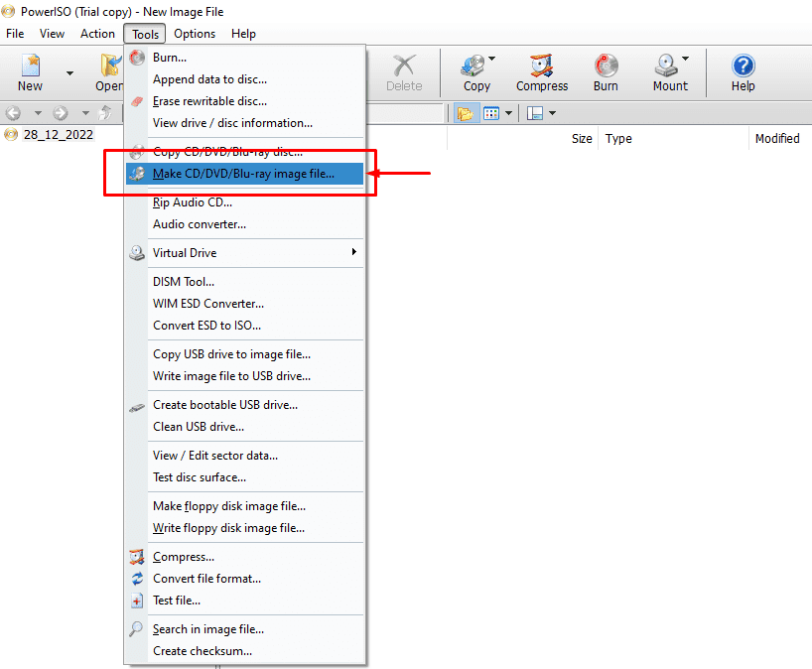Expand the Virtual Drive submenu
Screen dimensions: 812x669
coord(244,253)
